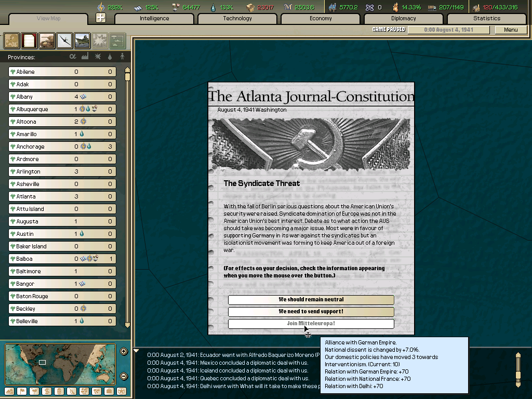Open the Menu in the top-right corner
Image resolution: width=532 pixels, height=399 pixels.
click(511, 30)
